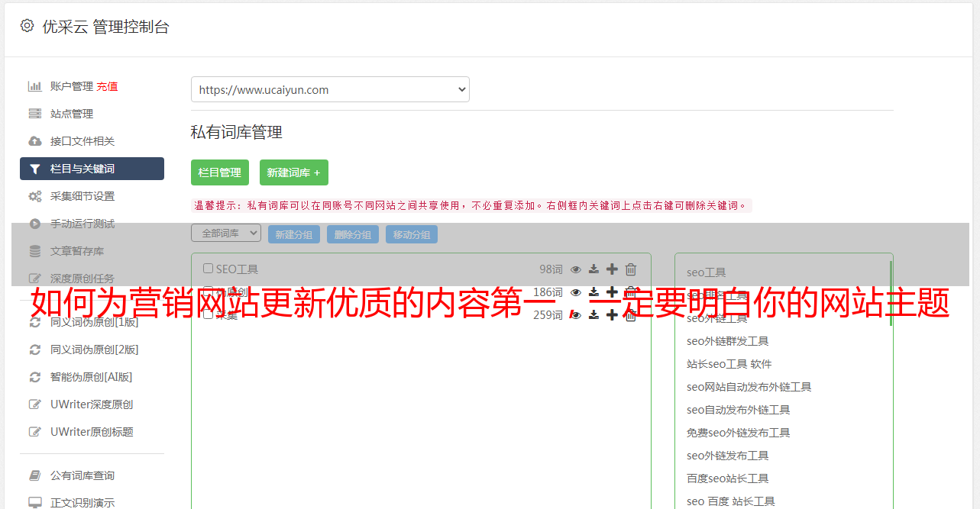Click the trash icon in the 186词 row
This screenshot has height=509, width=980.
[631, 292]
